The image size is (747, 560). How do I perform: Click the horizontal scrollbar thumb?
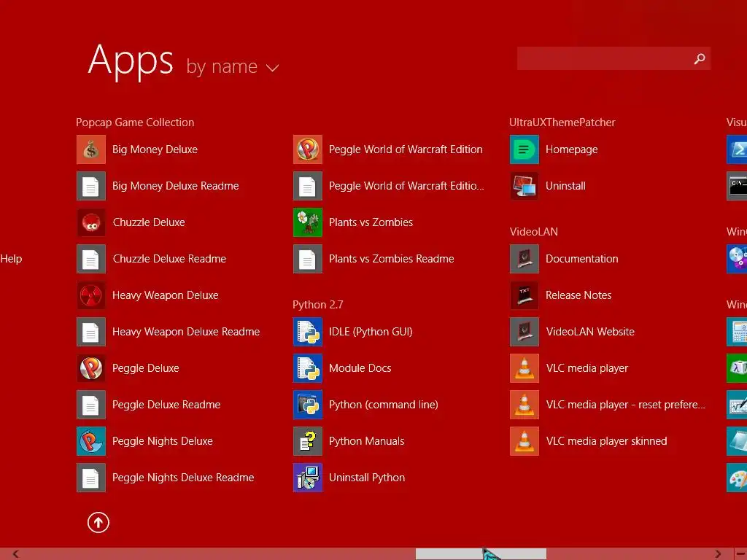481,554
